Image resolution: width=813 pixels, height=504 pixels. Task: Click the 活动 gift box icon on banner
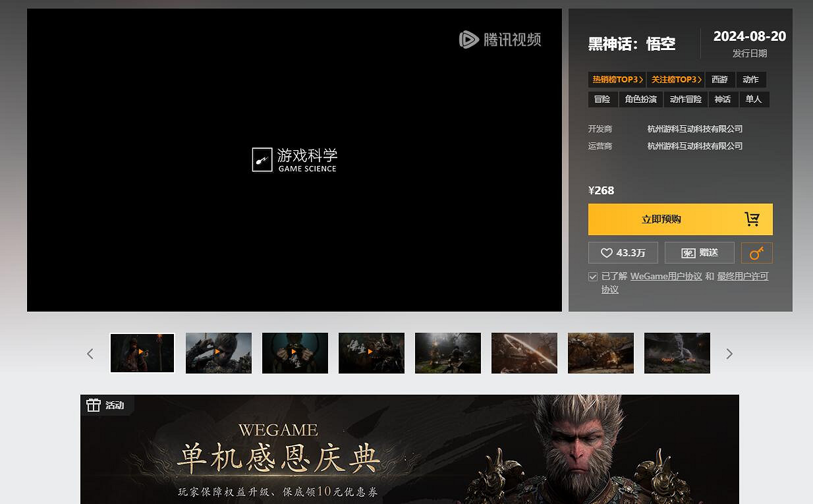94,405
